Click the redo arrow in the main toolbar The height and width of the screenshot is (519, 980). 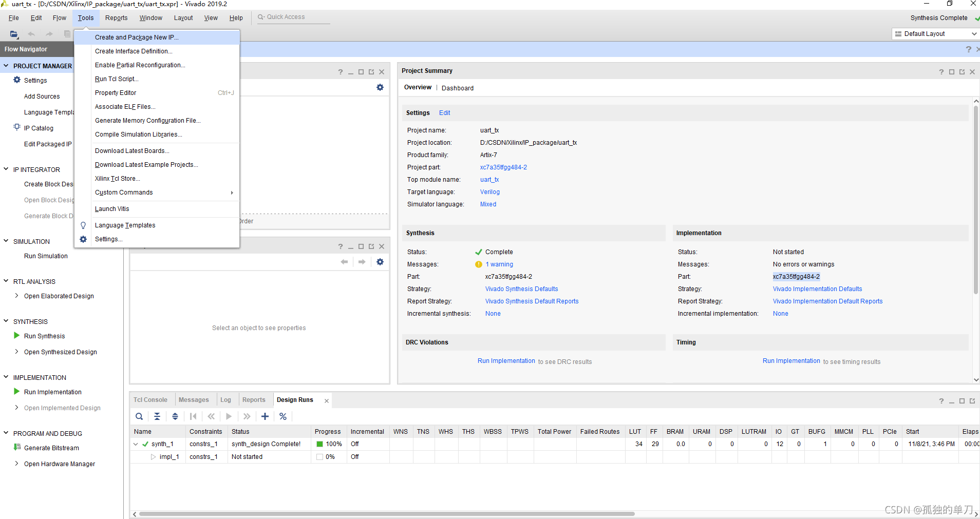[49, 34]
